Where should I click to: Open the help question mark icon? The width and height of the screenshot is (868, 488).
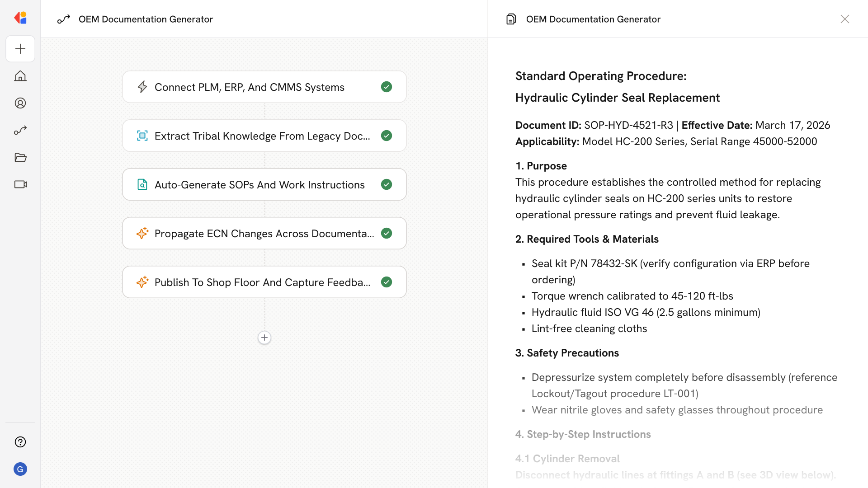click(x=20, y=442)
